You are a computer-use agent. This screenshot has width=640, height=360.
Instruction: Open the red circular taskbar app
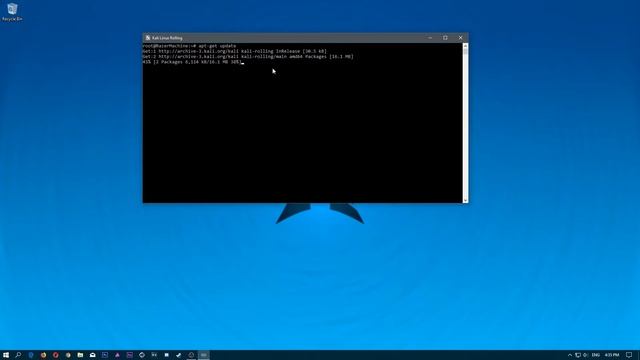pyautogui.click(x=56, y=355)
